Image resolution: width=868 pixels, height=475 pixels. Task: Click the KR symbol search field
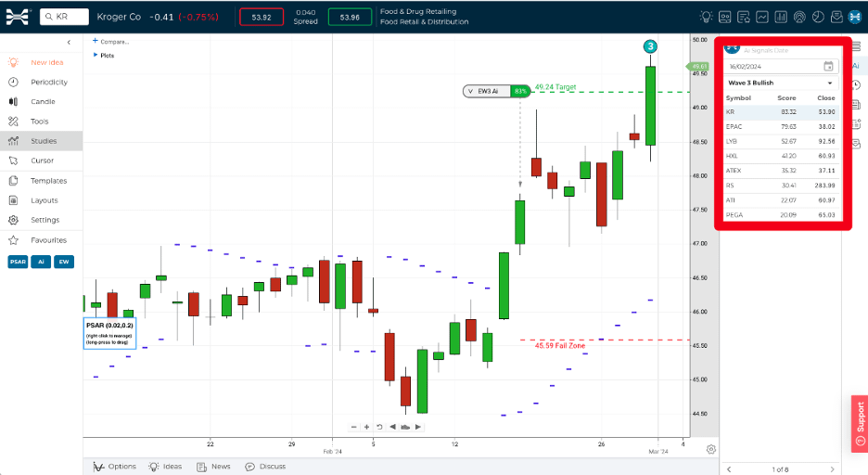click(64, 17)
